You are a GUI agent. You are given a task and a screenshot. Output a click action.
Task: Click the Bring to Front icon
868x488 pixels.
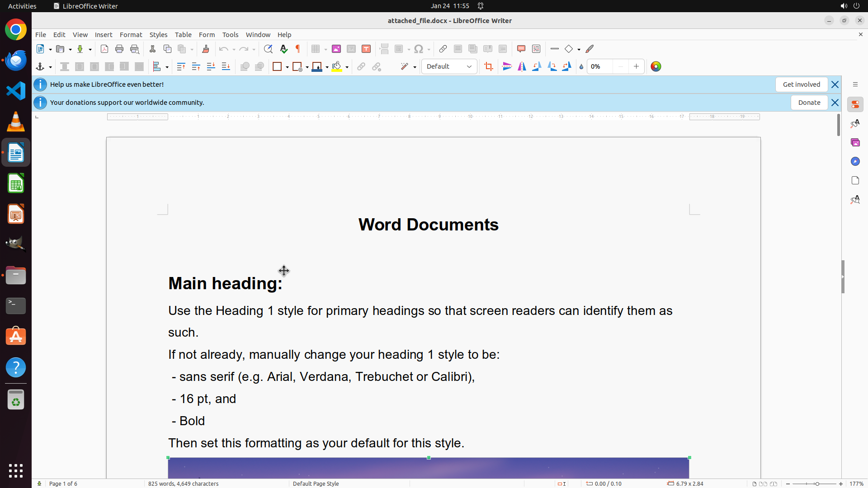181,66
